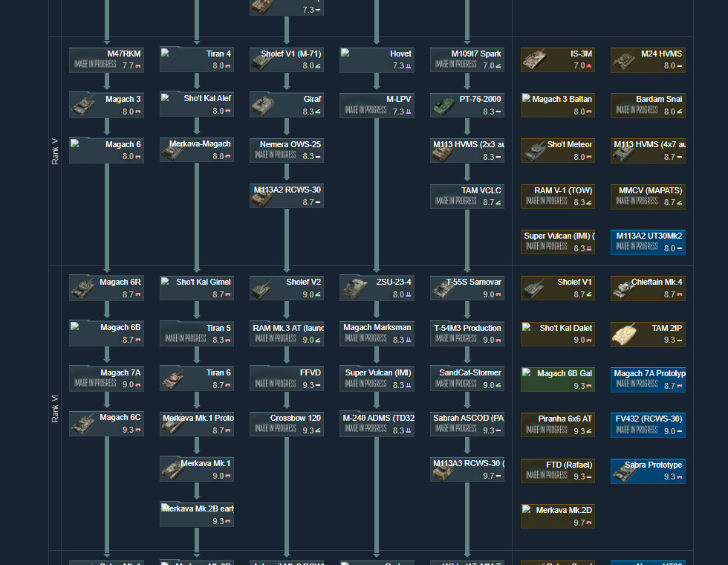
Task: Click the Tiran 6 tank icon
Action: (173, 380)
